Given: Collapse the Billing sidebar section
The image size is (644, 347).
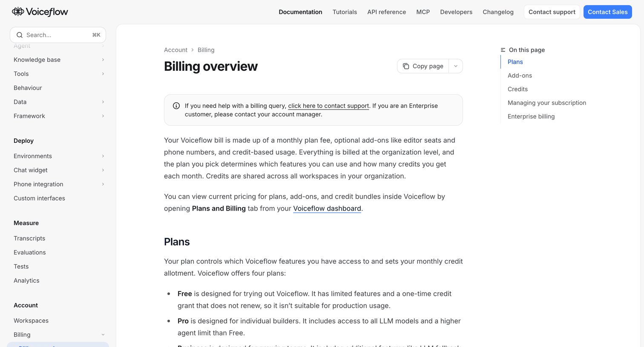Looking at the screenshot, I should click(x=103, y=335).
